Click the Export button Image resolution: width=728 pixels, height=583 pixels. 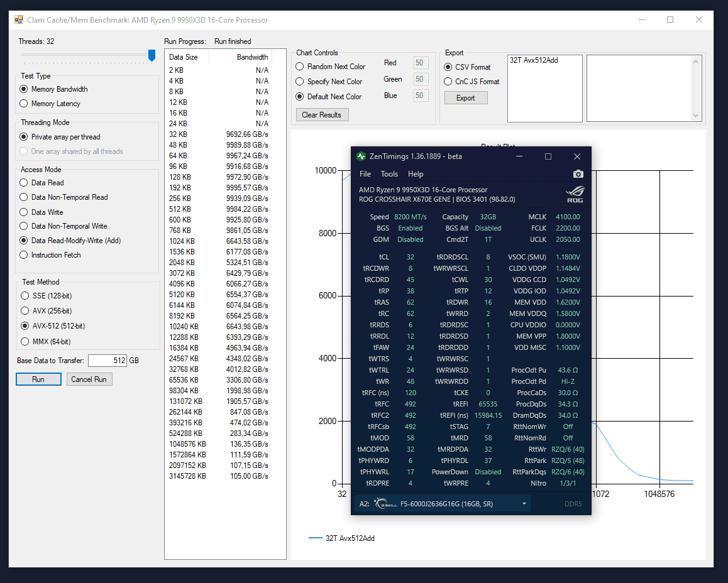tap(466, 98)
